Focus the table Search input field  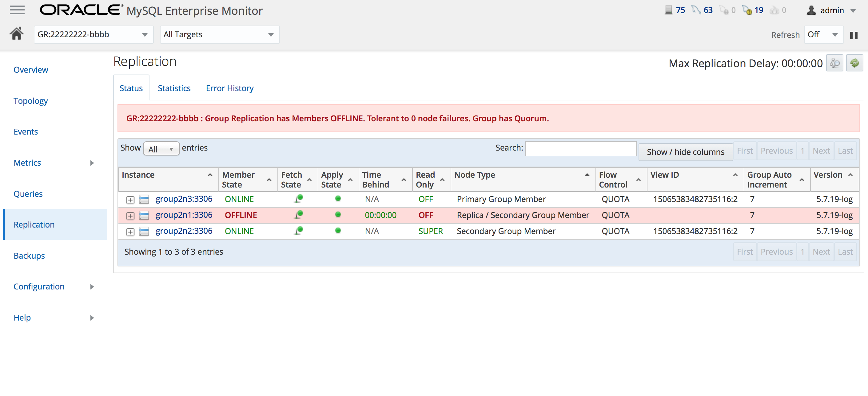pos(581,148)
